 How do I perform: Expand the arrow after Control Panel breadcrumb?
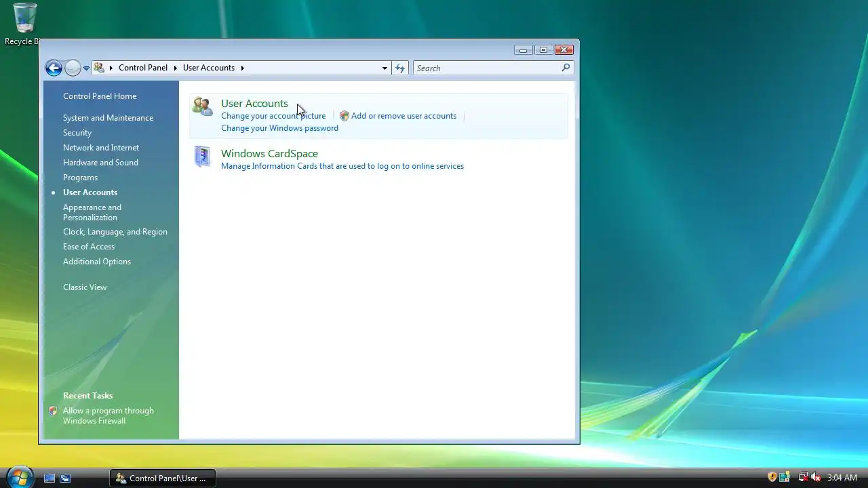click(175, 68)
